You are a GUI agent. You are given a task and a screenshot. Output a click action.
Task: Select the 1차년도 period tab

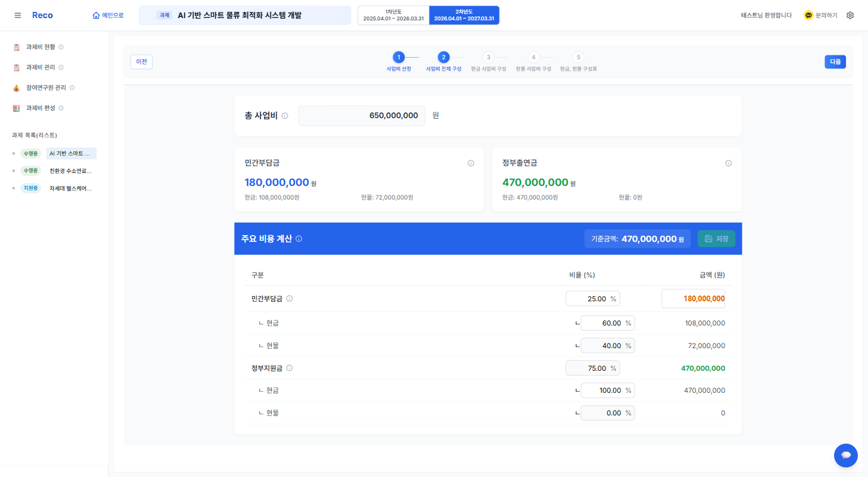coord(393,15)
